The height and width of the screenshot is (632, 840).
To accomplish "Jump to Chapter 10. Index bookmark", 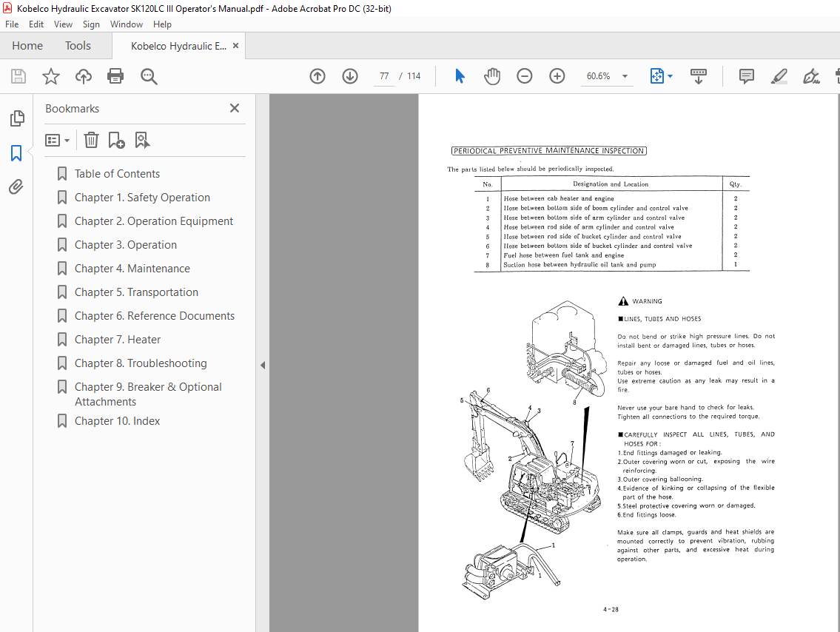I will tap(117, 421).
